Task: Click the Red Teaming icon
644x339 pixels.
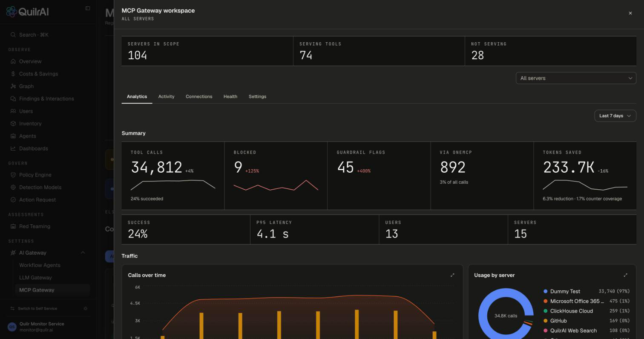Action: [13, 226]
